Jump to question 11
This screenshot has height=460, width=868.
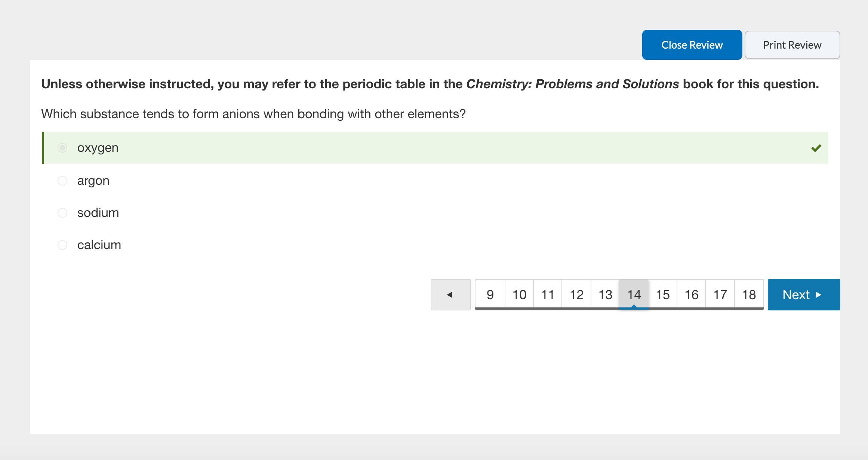coord(548,295)
